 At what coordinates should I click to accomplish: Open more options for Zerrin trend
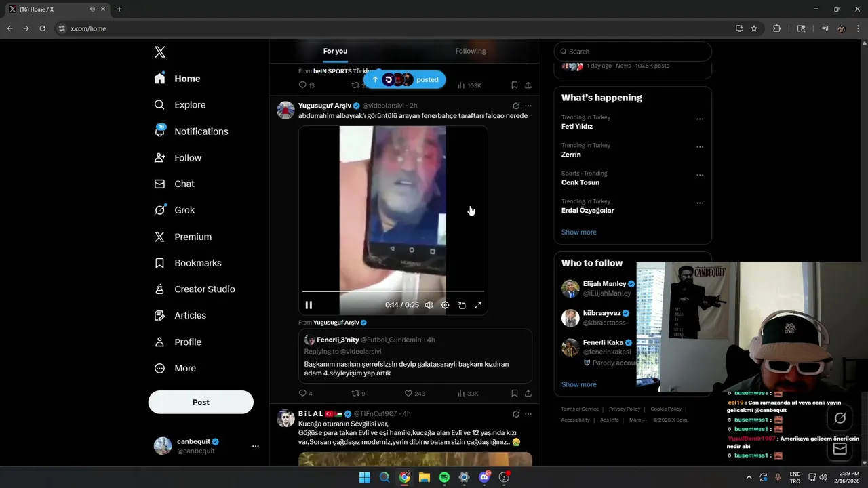point(700,147)
